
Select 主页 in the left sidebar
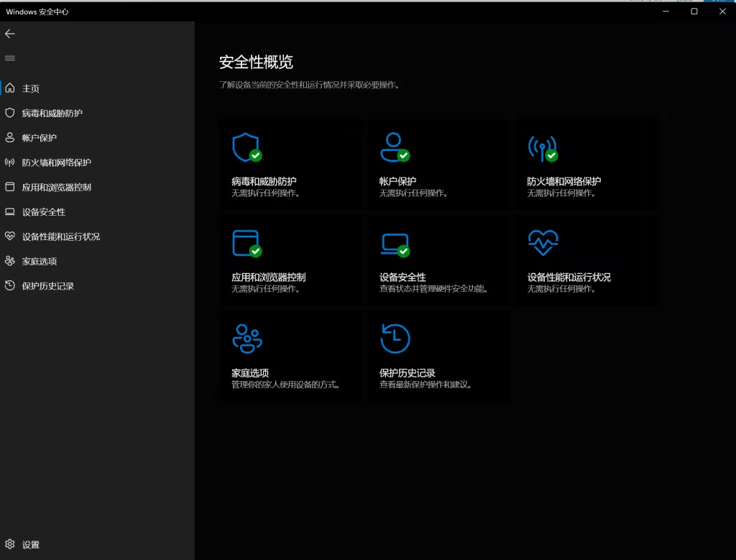tap(31, 88)
